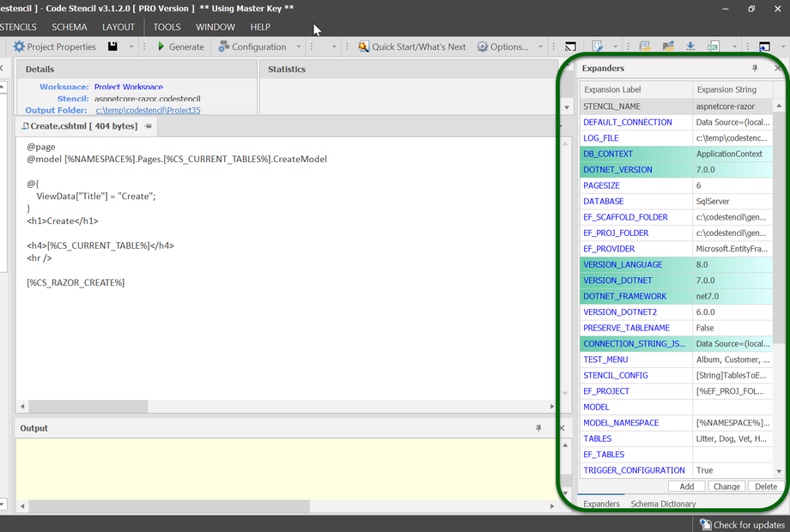Click the XML file export icon

pyautogui.click(x=713, y=47)
